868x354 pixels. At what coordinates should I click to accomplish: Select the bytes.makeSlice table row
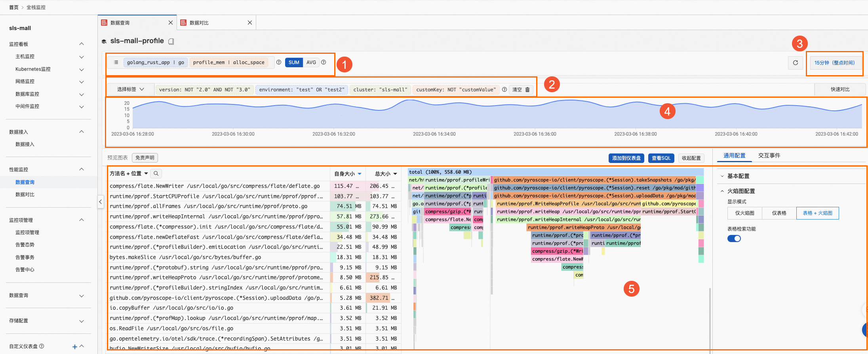tap(254, 257)
